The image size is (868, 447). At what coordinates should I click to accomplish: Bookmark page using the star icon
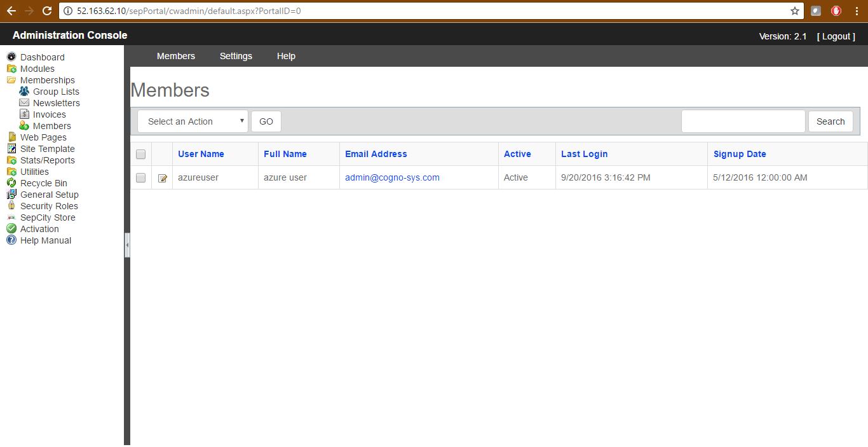tap(794, 11)
